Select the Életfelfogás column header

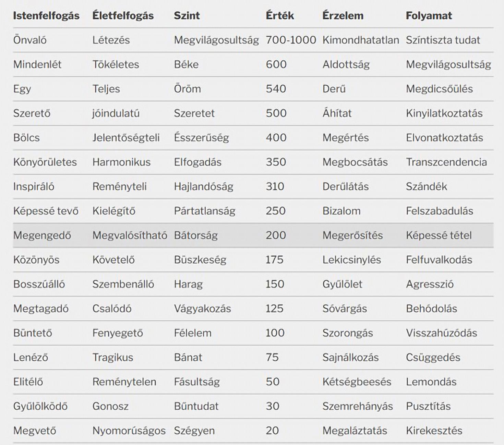click(123, 16)
